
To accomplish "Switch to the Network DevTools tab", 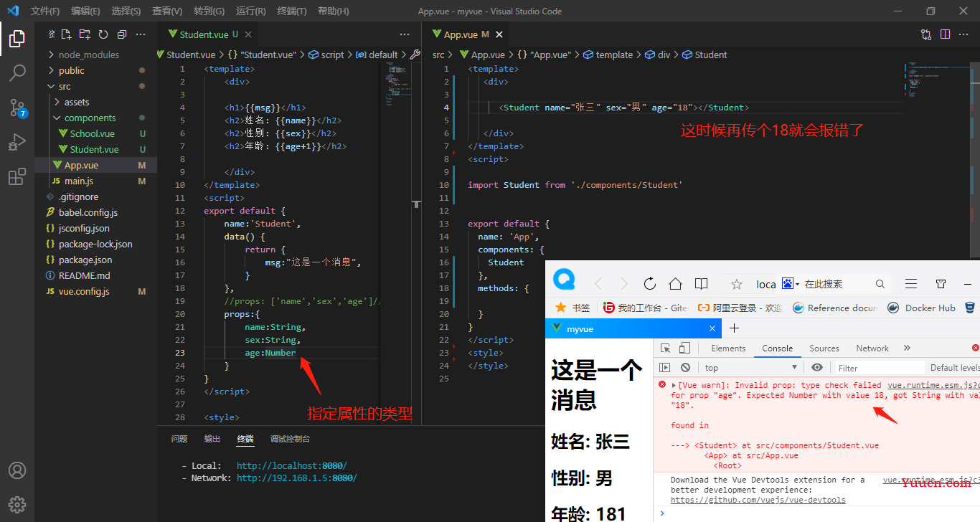I will pos(872,348).
